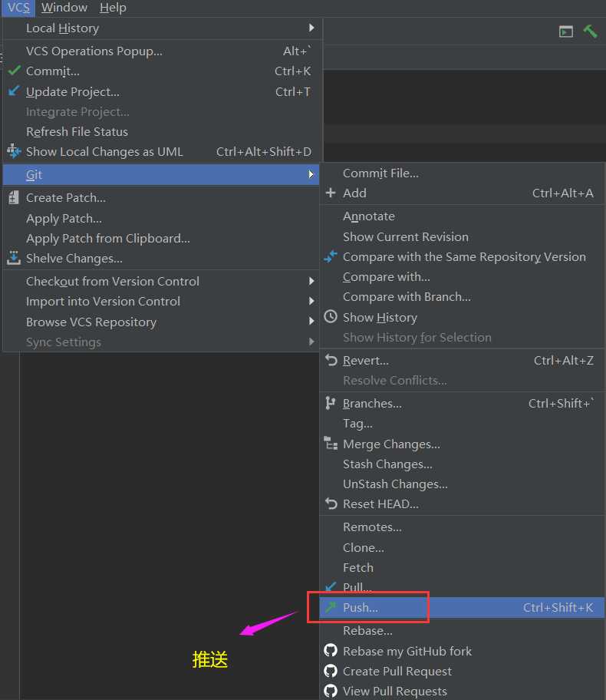606x700 pixels.
Task: Click the GitHub icon beside View Pull Requests
Action: (331, 691)
